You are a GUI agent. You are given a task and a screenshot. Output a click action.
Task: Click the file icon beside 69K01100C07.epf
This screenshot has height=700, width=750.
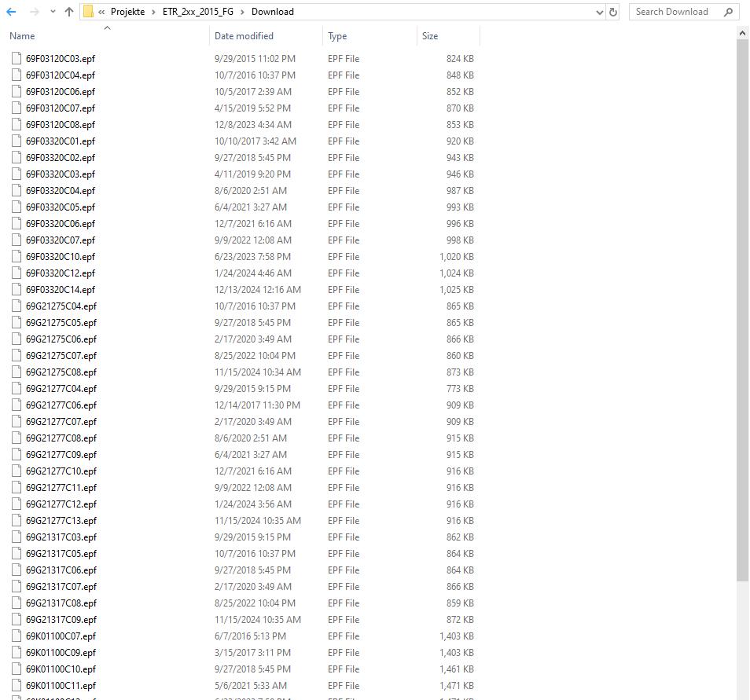tap(16, 636)
